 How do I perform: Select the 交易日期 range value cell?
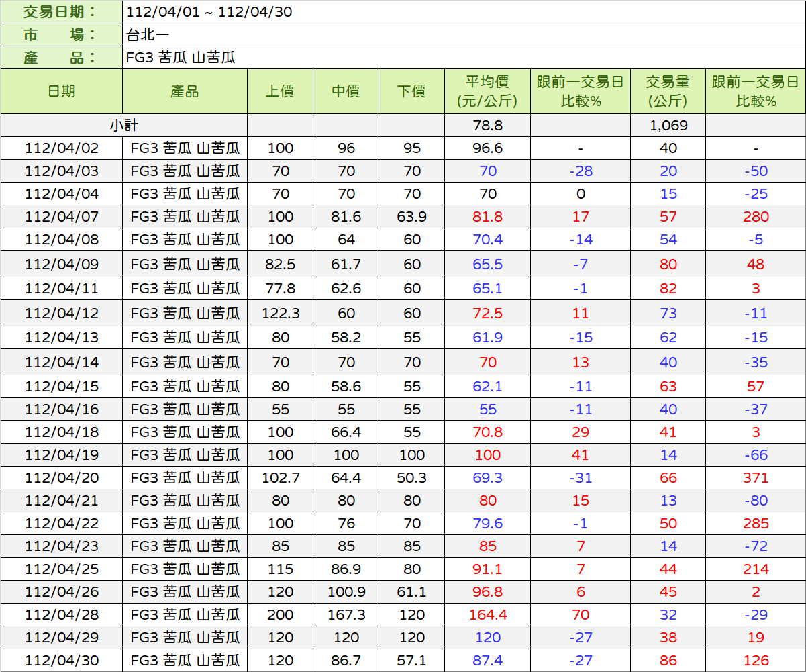coord(463,12)
